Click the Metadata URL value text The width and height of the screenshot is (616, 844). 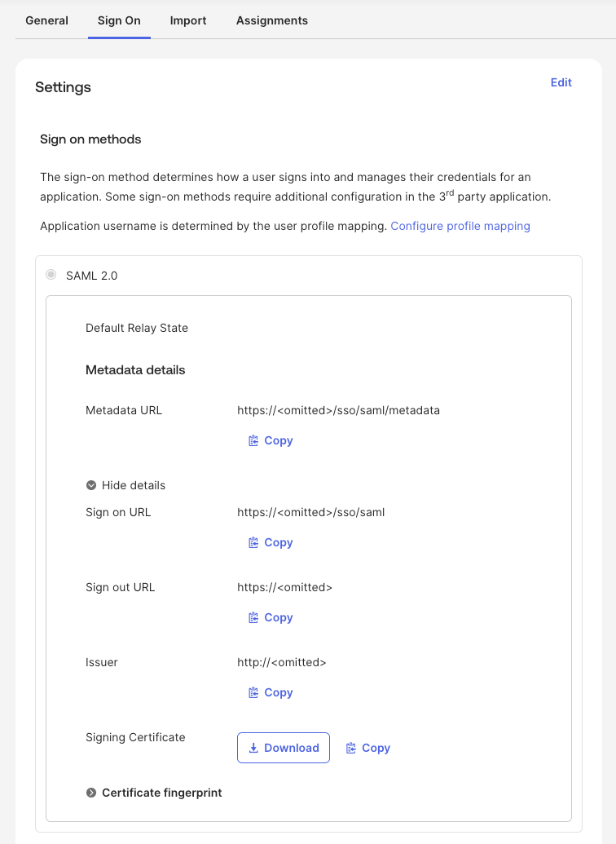tap(338, 410)
